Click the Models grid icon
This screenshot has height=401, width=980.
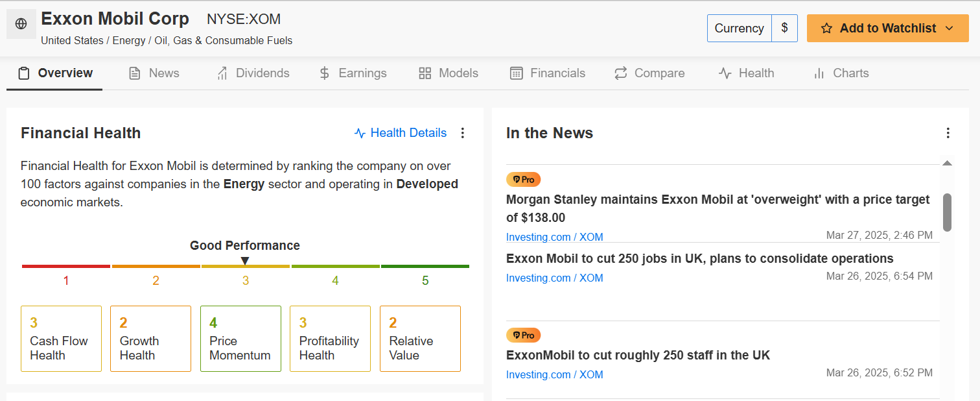(425, 73)
